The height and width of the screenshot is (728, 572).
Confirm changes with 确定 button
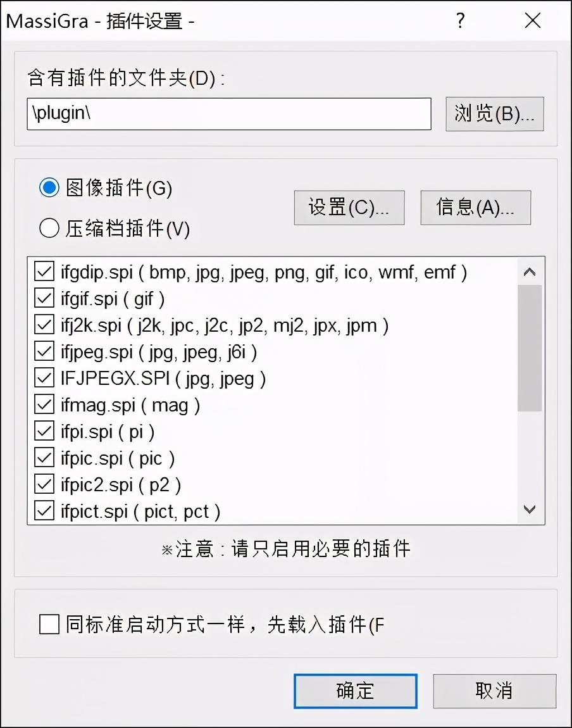(x=355, y=691)
